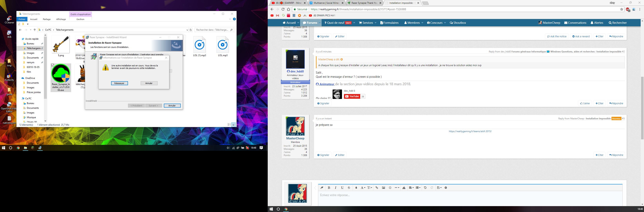
Task: Open the Affichage ribbon tab
Action: pos(61,19)
